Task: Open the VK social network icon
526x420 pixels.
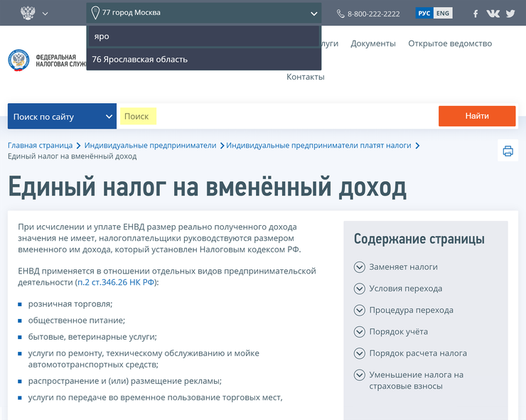Action: click(x=493, y=14)
